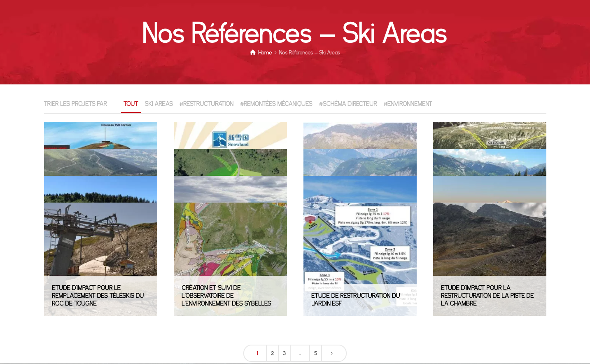This screenshot has width=590, height=364.
Task: Select the TOUT filter tab
Action: pyautogui.click(x=131, y=104)
